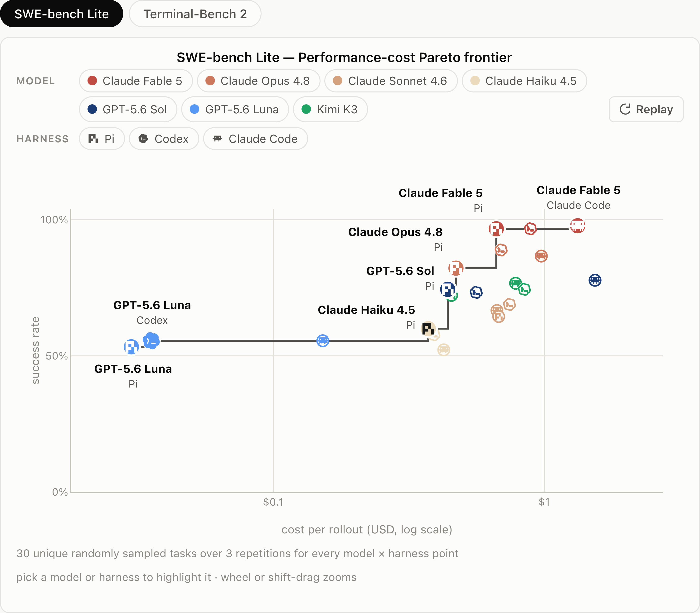700x613 pixels.
Task: Toggle the Kimi K3 model filter
Action: pos(330,110)
